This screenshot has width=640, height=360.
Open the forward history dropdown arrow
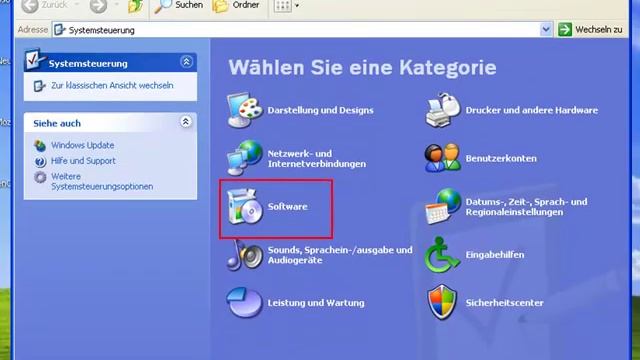point(116,5)
